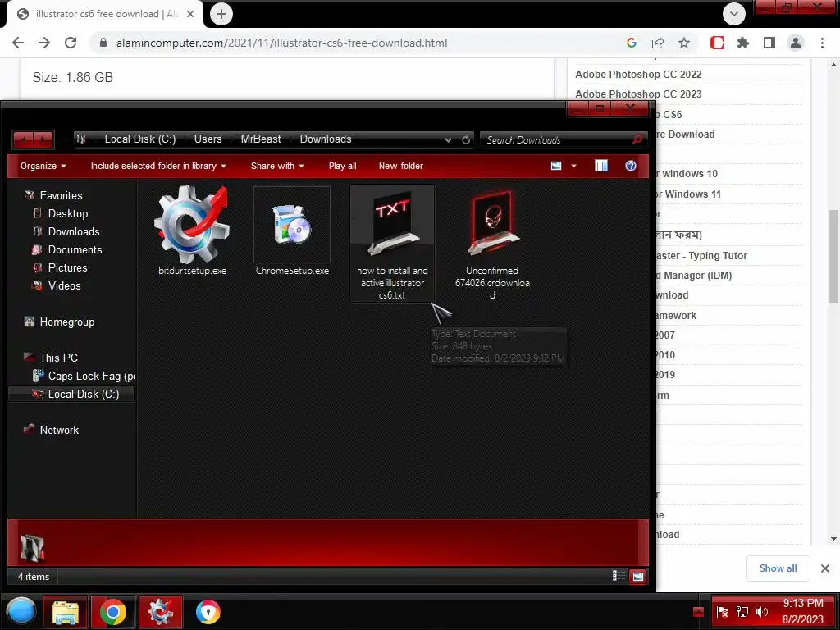Open Include selected folder in library menu

pos(158,166)
